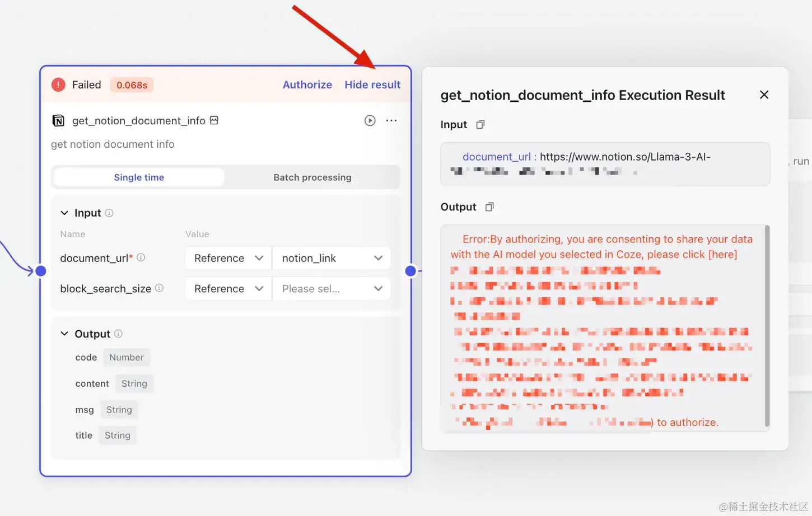Click the 0.068s execution time badge
812x516 pixels.
coord(132,85)
